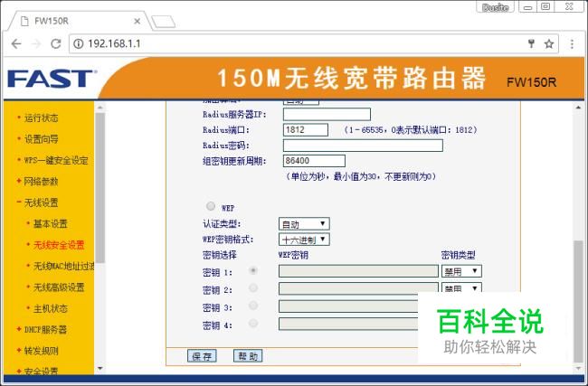
Task: Click the 保存 button
Action: pyautogui.click(x=202, y=355)
